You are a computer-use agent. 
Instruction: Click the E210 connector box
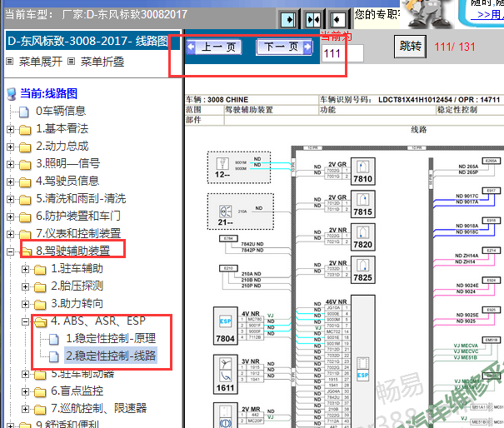click(x=228, y=268)
